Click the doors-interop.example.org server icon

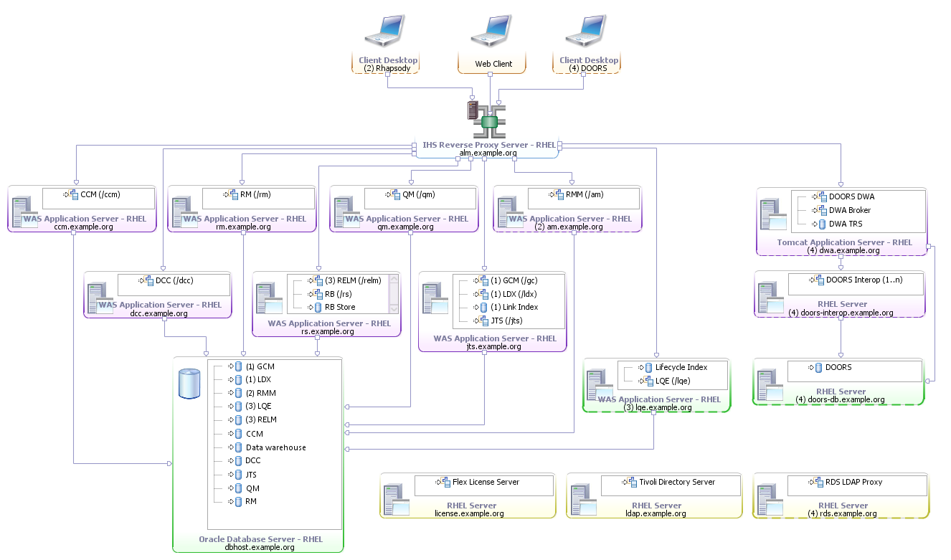[x=771, y=298]
